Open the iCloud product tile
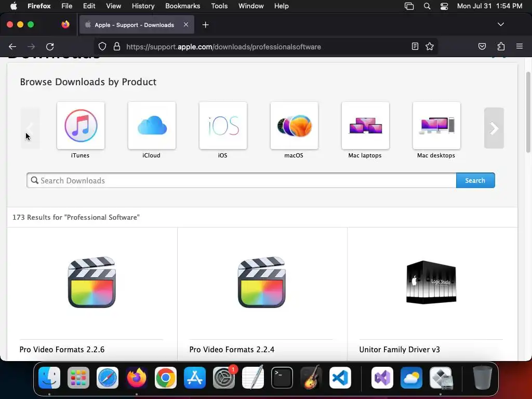532x399 pixels. [x=152, y=126]
